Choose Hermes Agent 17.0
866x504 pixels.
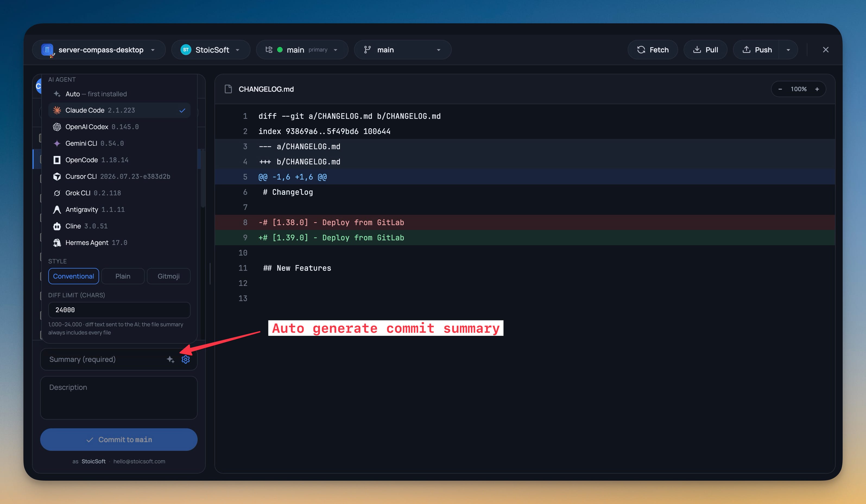tap(119, 243)
